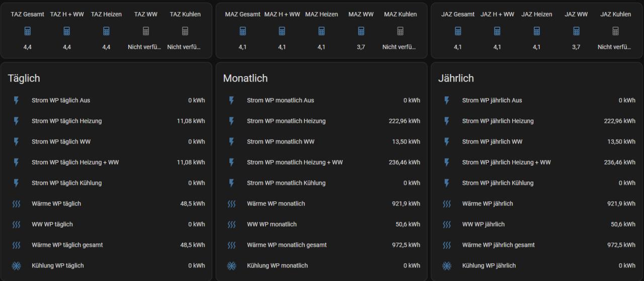Click the calculator icon under TAZ Heizen
Screen dimensions: 644x281
pos(106,31)
